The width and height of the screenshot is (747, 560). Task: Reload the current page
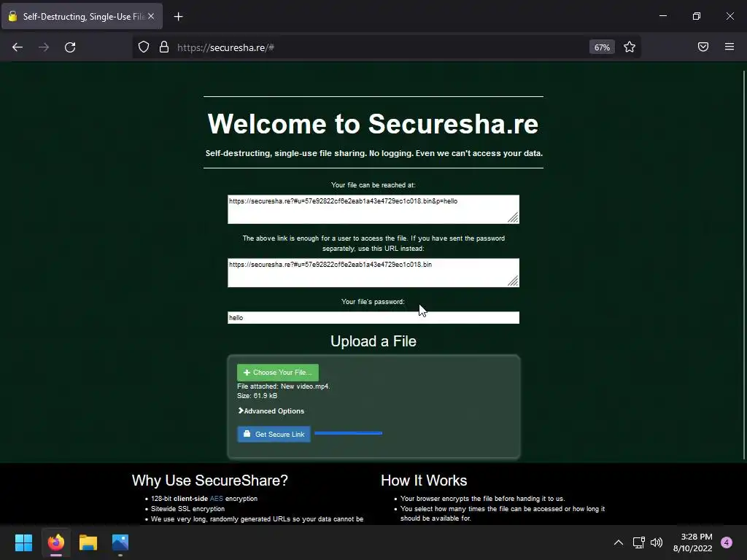[x=70, y=47]
